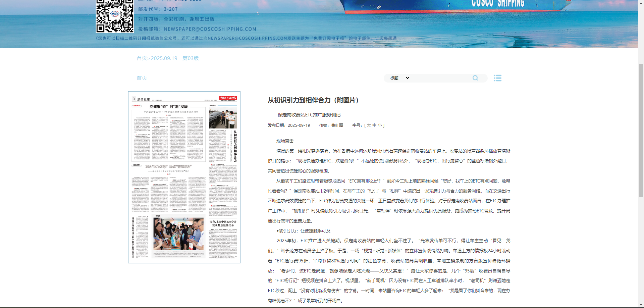Select the 党建聚链 向新发展 article in thumbnail
This screenshot has width=644, height=308.
168,107
